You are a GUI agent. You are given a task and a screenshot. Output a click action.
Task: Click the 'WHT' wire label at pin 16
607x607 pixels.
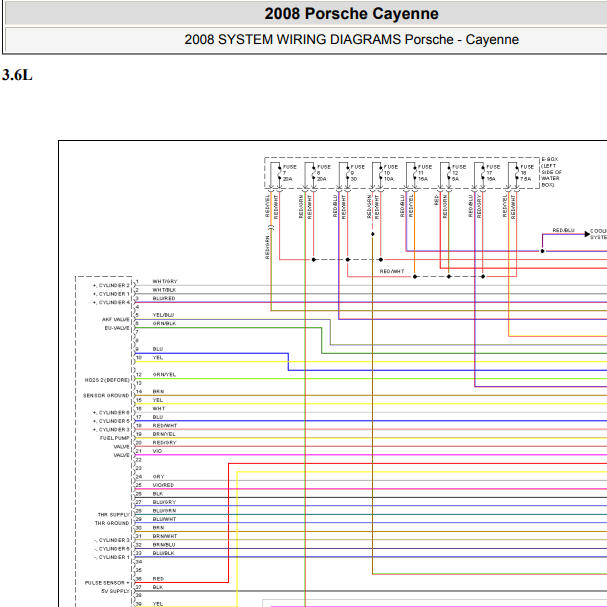coord(159,409)
